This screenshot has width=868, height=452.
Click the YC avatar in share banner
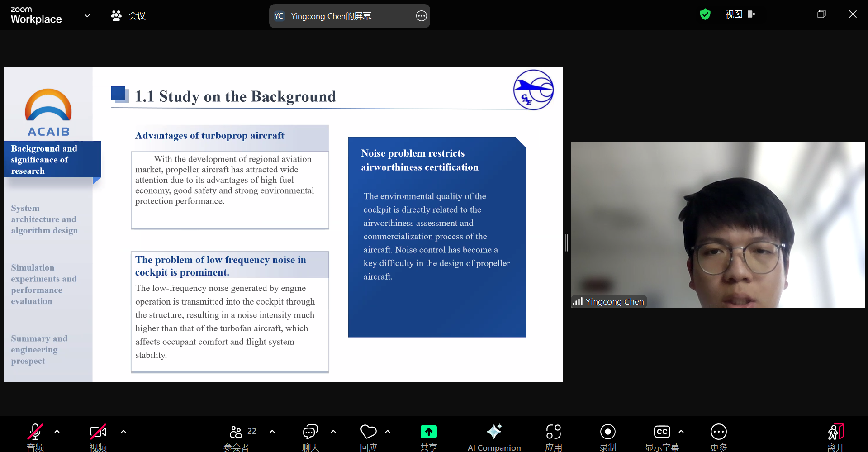[x=279, y=16]
